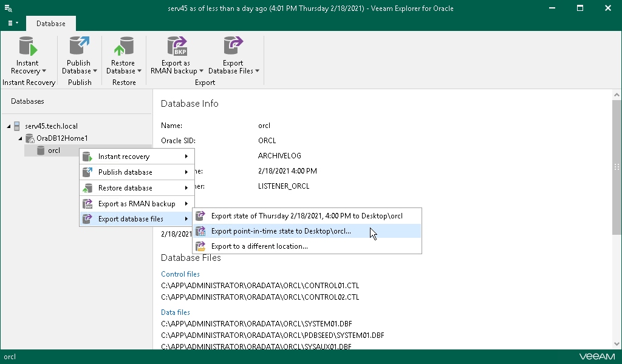Click the PDBSEED\SYSTEM01.DBF file path
This screenshot has width=622, height=364.
[x=273, y=335]
